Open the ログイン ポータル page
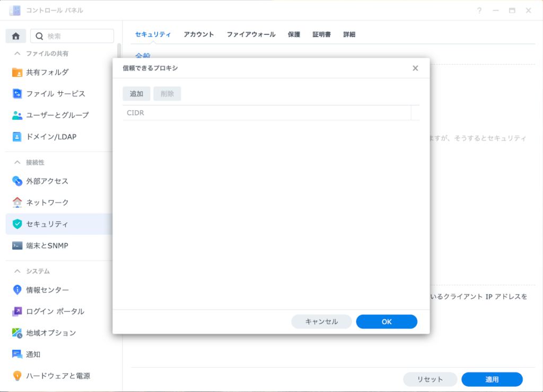Screen dimensions: 543x392 [55, 311]
